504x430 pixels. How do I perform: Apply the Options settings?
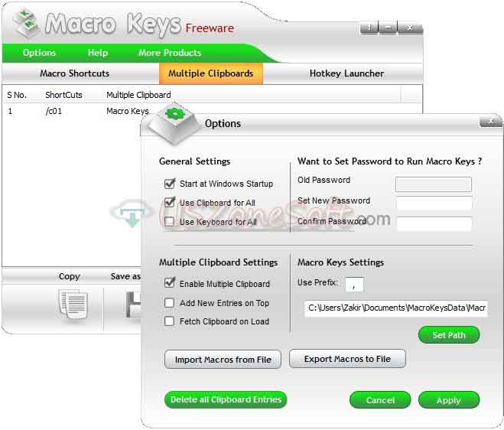click(449, 400)
